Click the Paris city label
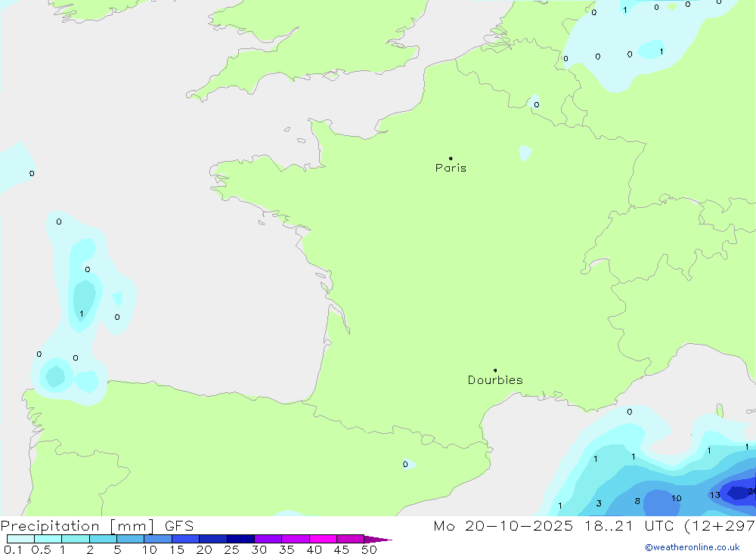This screenshot has height=554, width=756. [451, 168]
